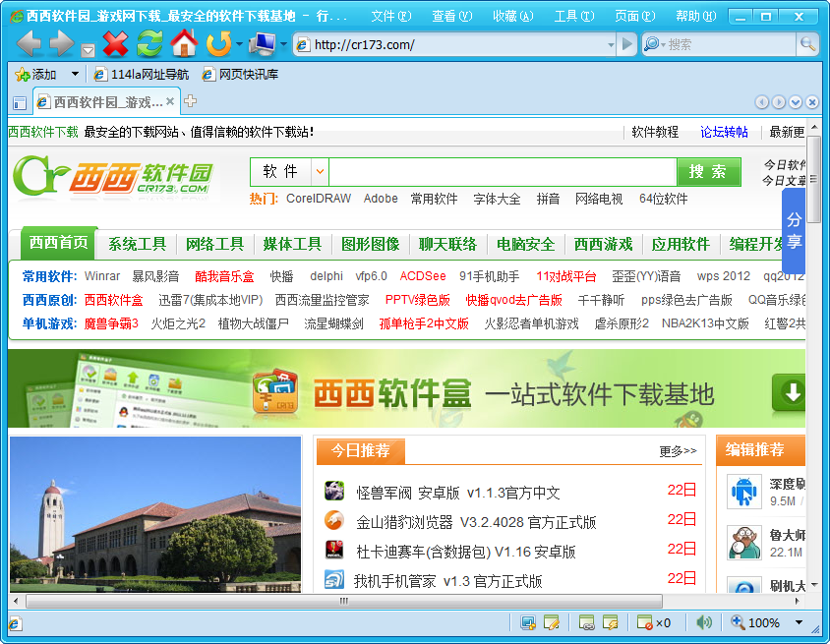The image size is (830, 644).
Task: Click the star Add favorites icon
Action: tap(23, 75)
